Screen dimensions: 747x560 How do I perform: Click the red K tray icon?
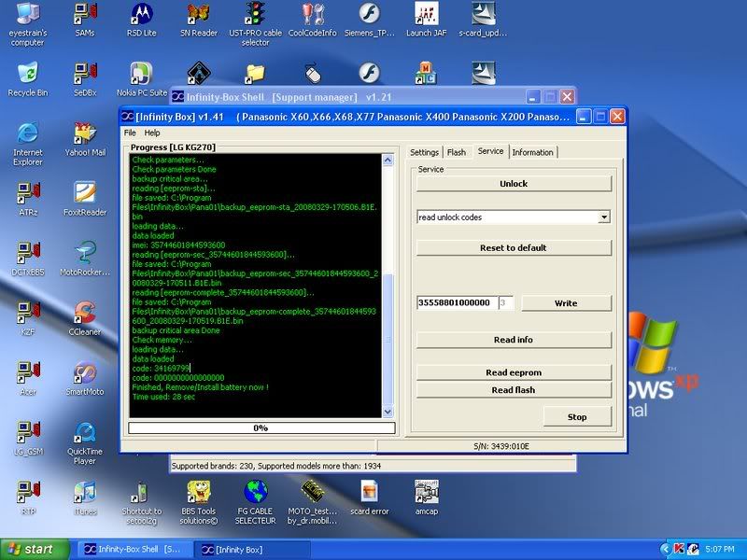680,550
